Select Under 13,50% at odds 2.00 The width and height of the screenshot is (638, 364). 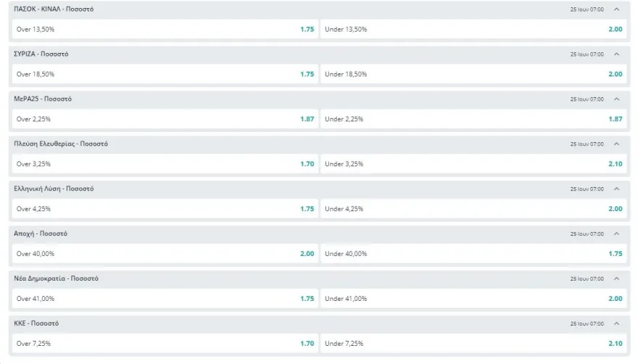[x=473, y=29]
